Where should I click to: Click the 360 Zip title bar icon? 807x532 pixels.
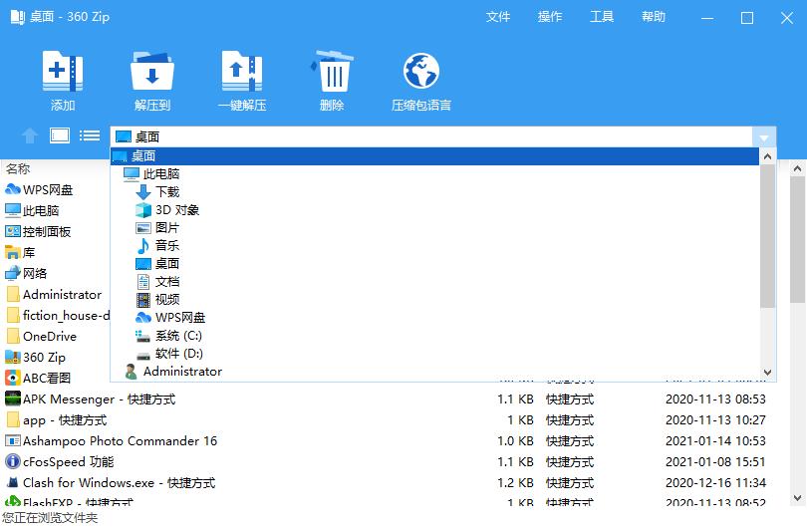(18, 17)
